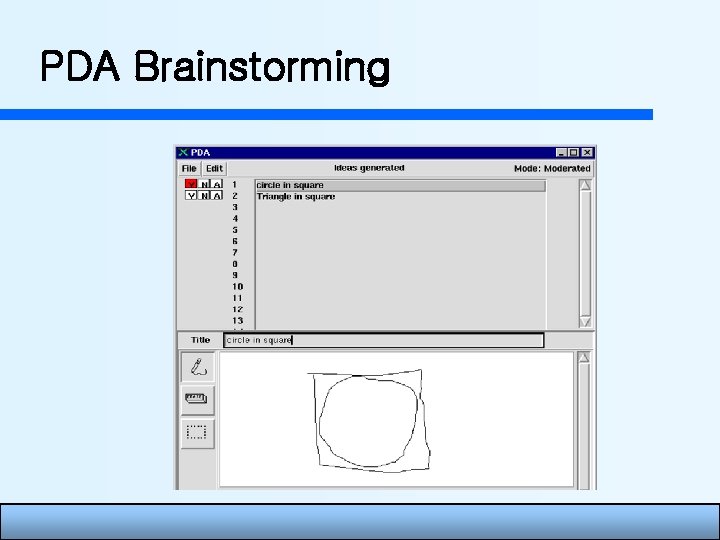Click the 'Title' label
720x540 pixels.
[x=200, y=340]
